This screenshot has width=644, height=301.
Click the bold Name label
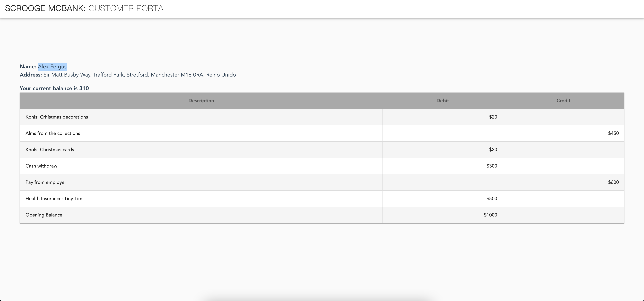(x=28, y=66)
